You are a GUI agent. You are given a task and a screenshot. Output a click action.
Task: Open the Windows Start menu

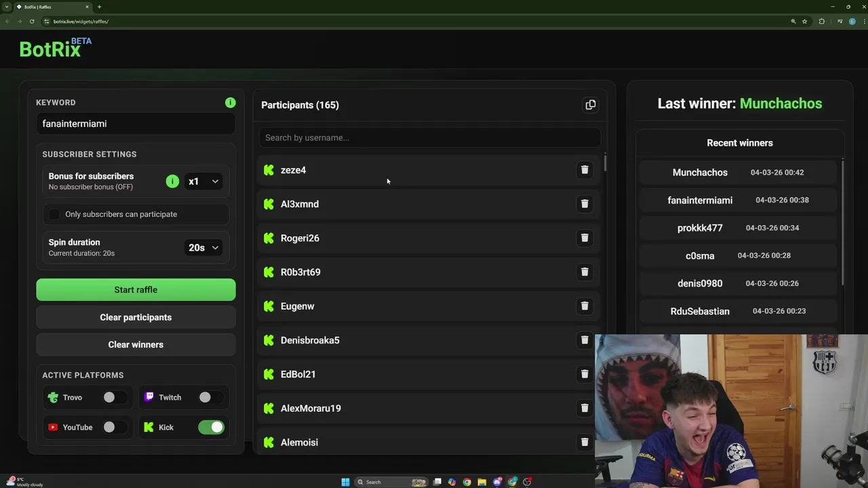click(x=345, y=482)
